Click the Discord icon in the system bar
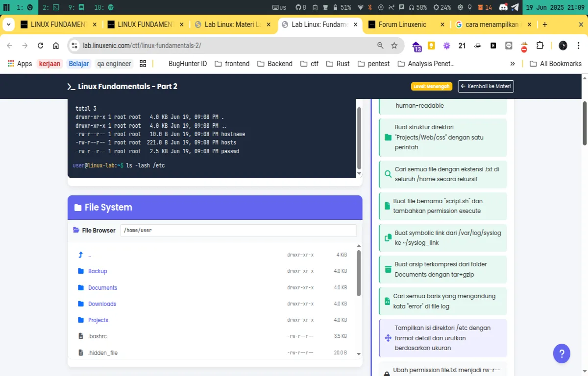588x376 pixels. click(503, 7)
